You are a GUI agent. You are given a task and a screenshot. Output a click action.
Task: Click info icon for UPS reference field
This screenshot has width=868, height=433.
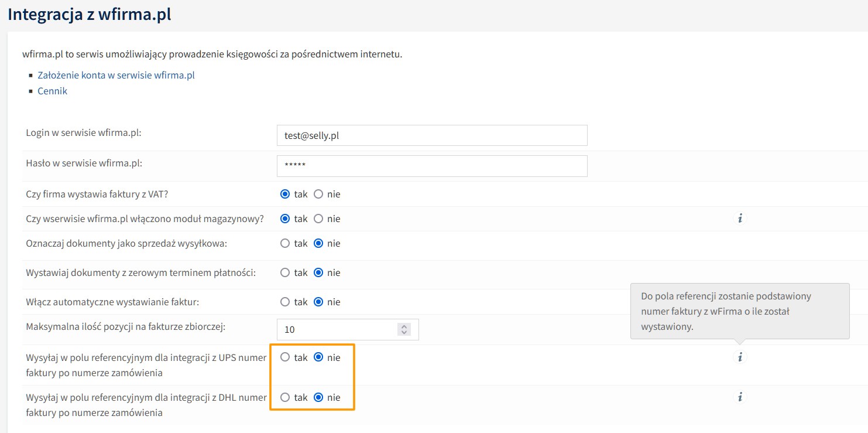click(x=740, y=357)
